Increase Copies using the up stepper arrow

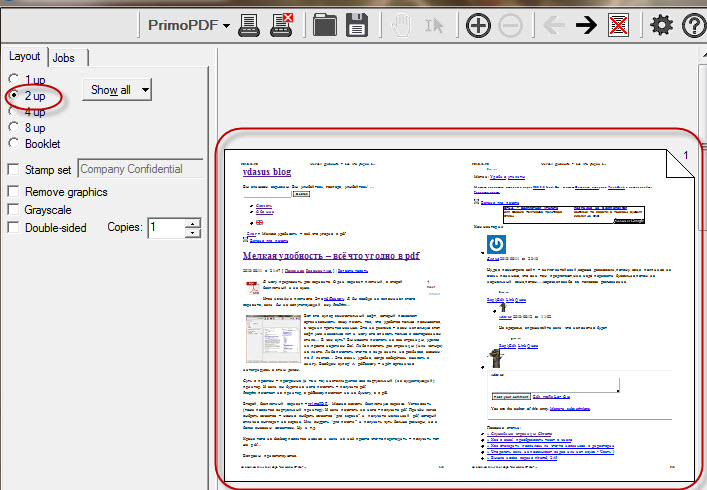point(193,223)
